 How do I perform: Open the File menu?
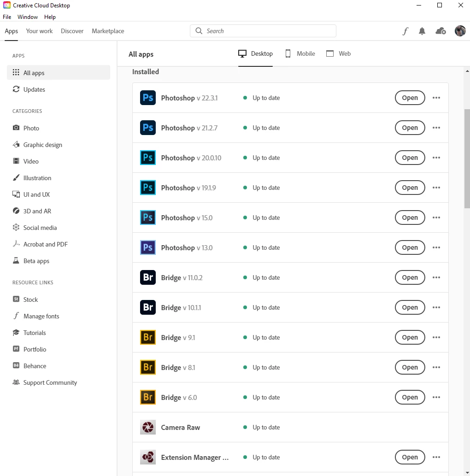tap(7, 17)
